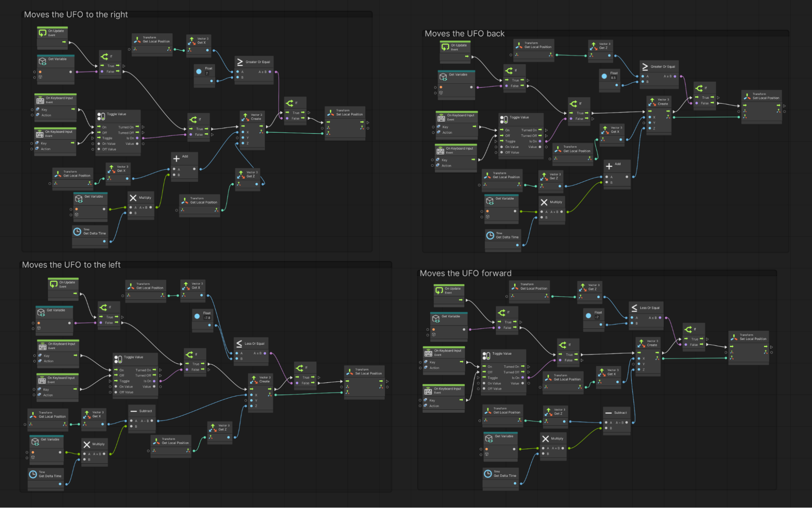The image size is (812, 508).
Task: Select the Toggle Value node icon in 'left' group
Action: (x=118, y=359)
